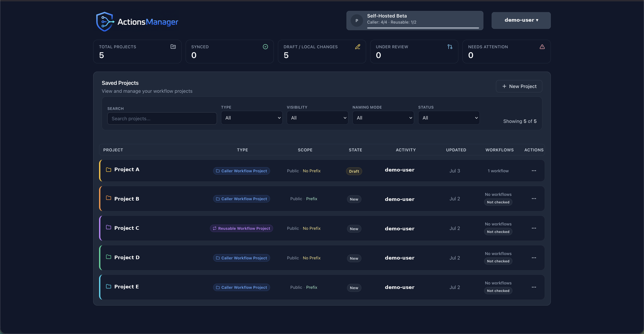Click 'No Prefix' in Project C scope
The width and height of the screenshot is (644, 334).
point(311,228)
